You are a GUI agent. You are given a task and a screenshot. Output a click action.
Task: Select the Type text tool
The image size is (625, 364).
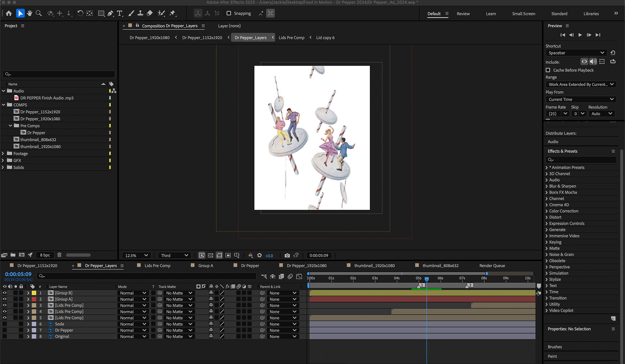(119, 13)
